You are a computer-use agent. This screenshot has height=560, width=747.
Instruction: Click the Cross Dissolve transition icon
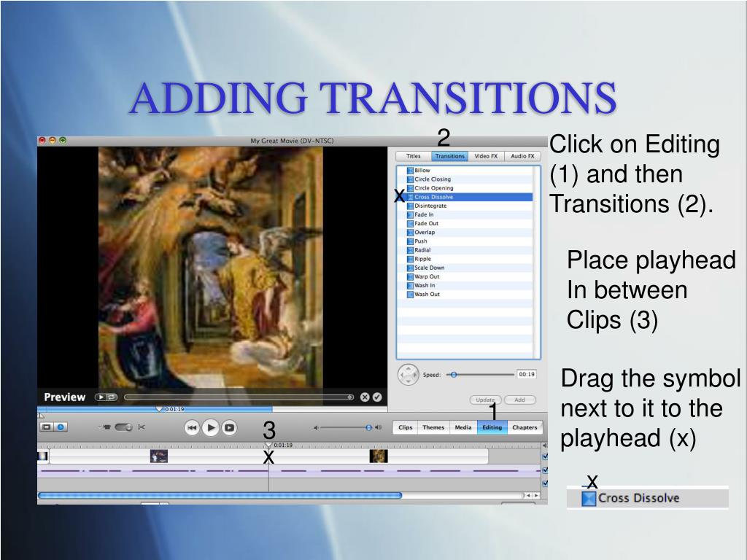click(x=410, y=197)
